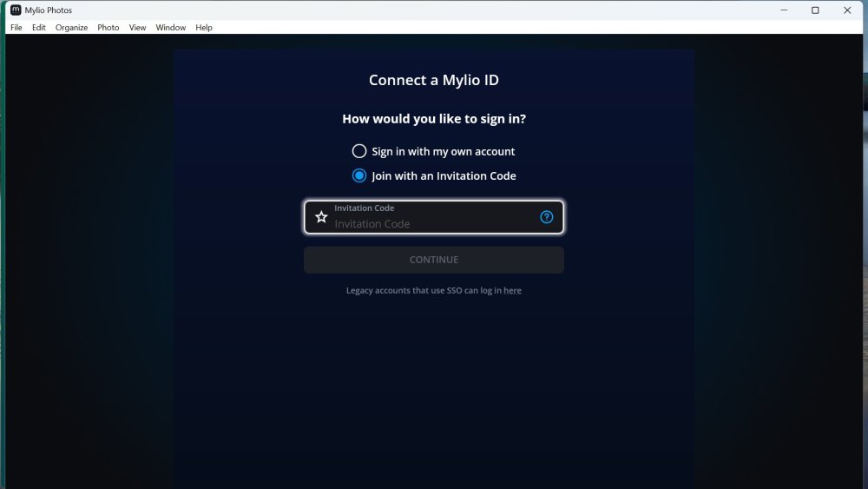Open the File menu
Viewport: 868px width, 489px height.
(16, 27)
